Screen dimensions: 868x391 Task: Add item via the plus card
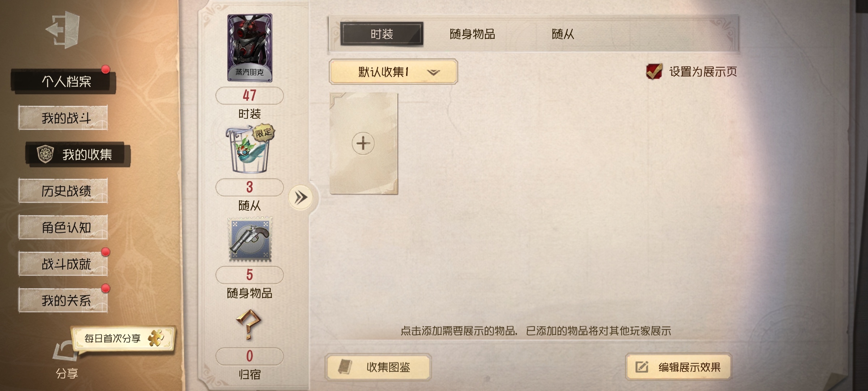tap(363, 143)
